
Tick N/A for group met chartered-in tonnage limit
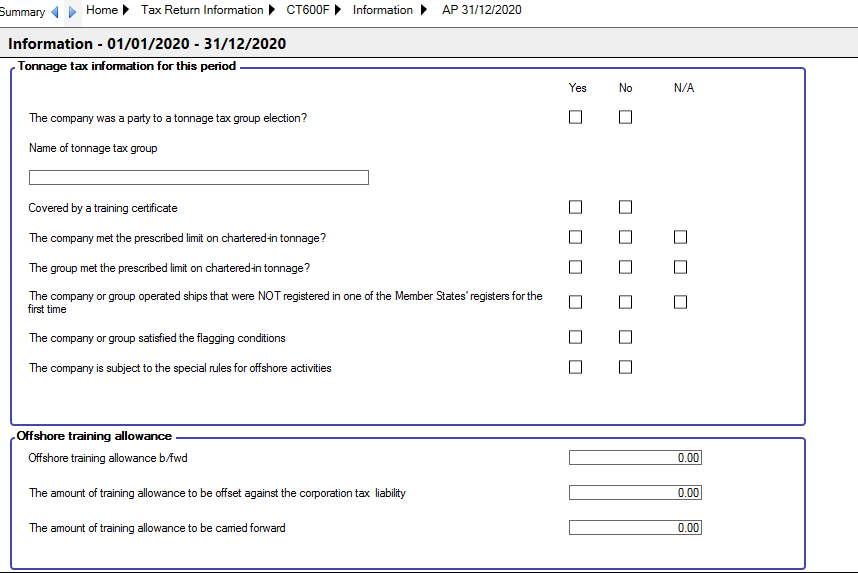pyautogui.click(x=680, y=267)
